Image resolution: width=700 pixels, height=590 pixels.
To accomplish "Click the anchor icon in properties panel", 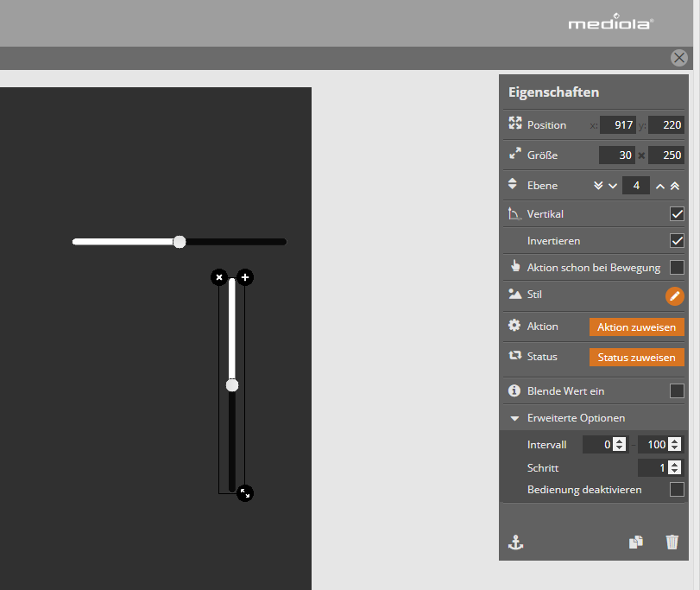I will [x=515, y=542].
